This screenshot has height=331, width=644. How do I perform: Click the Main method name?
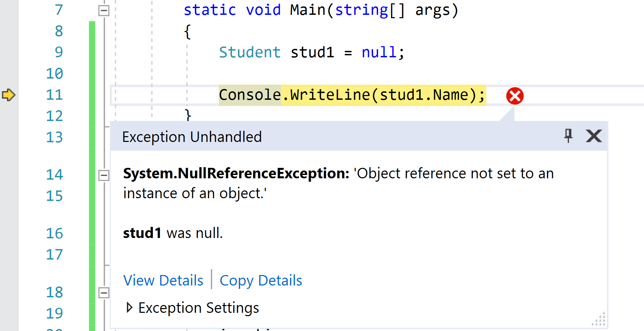pyautogui.click(x=308, y=10)
